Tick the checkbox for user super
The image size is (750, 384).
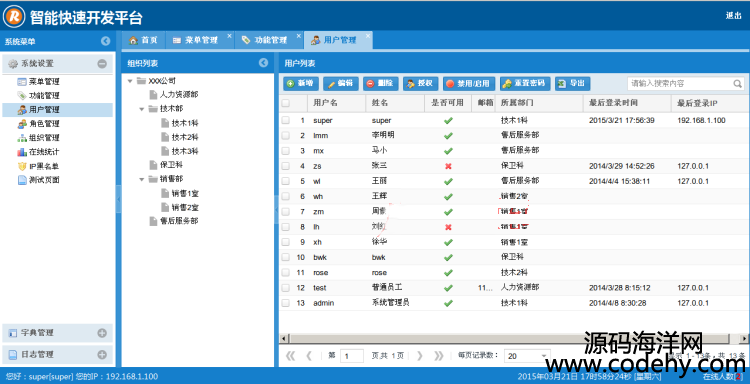286,121
